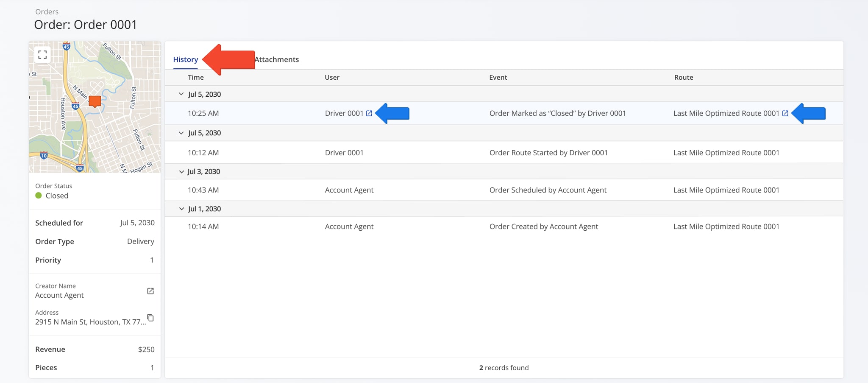The image size is (868, 383).
Task: Collapse the Jul 1, 2030 group
Action: (181, 209)
